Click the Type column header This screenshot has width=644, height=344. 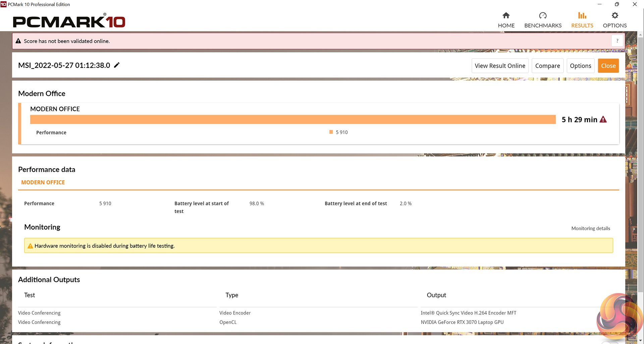pos(232,295)
